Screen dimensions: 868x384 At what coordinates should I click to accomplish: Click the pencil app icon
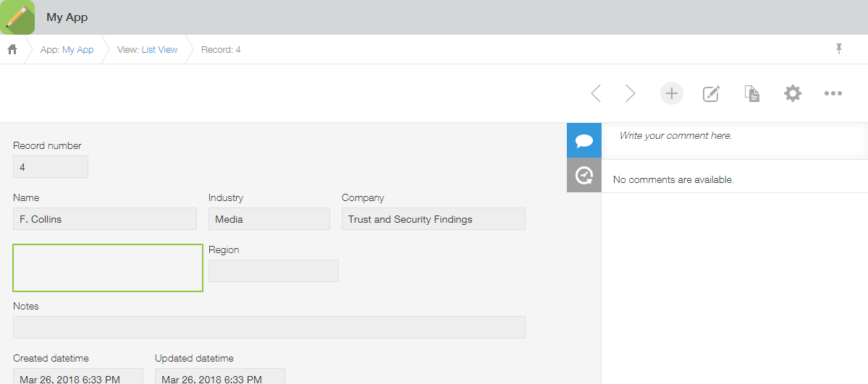17,17
